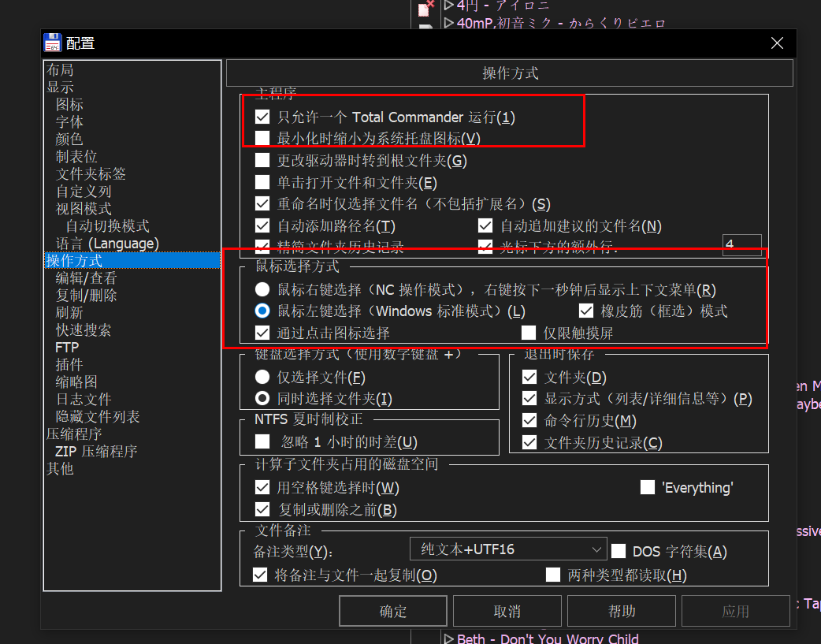821x644 pixels.
Task: Enable 两种类型都读取 checkbox
Action: click(553, 575)
